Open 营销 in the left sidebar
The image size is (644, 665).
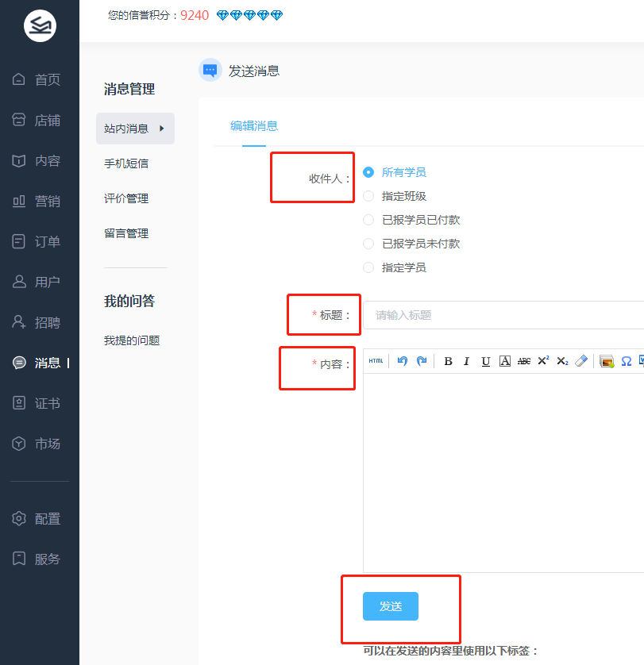click(47, 202)
